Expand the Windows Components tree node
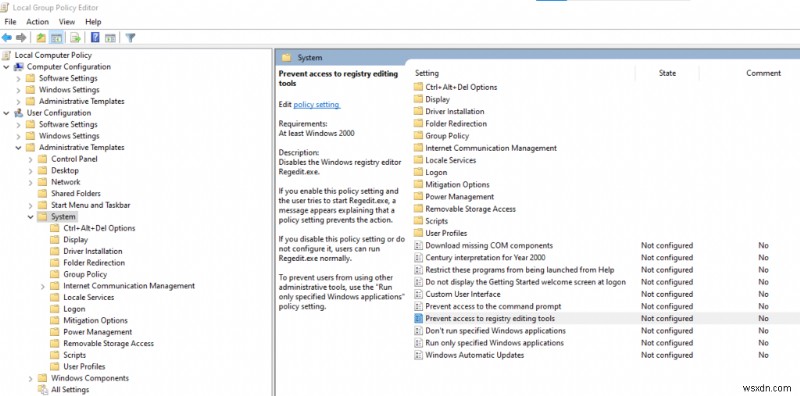Viewport: 800px width, 396px height. pos(31,379)
